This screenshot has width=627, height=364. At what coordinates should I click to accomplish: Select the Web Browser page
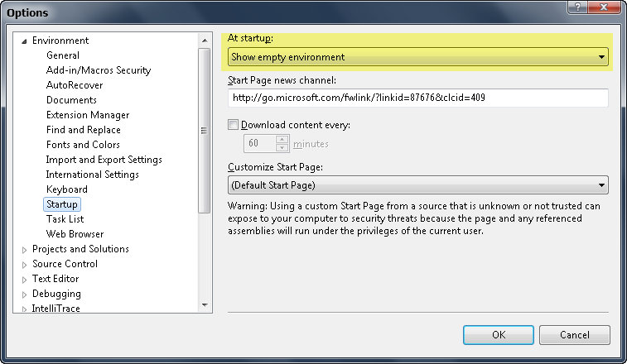75,234
